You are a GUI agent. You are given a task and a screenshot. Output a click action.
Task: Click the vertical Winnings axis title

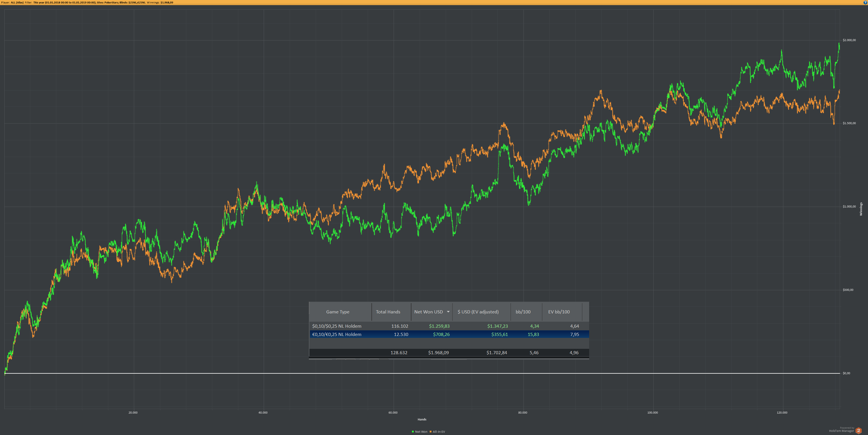pyautogui.click(x=861, y=209)
